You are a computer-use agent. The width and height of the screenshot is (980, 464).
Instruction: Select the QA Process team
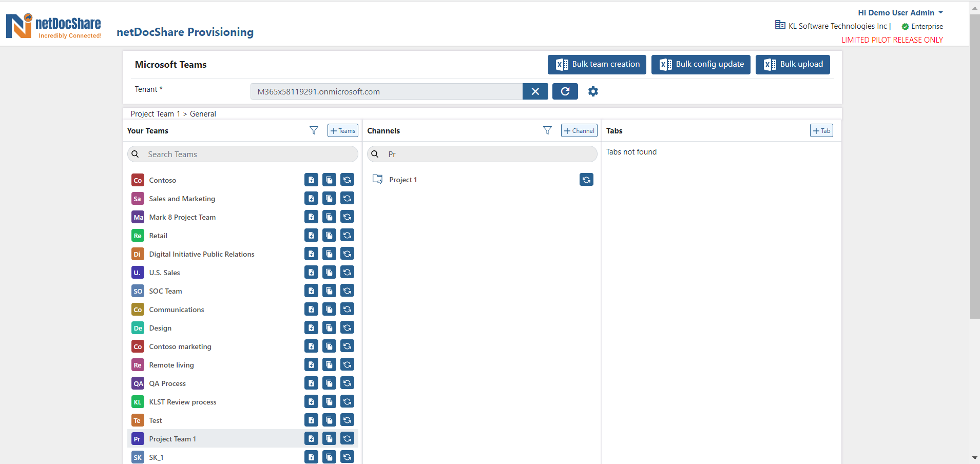167,383
